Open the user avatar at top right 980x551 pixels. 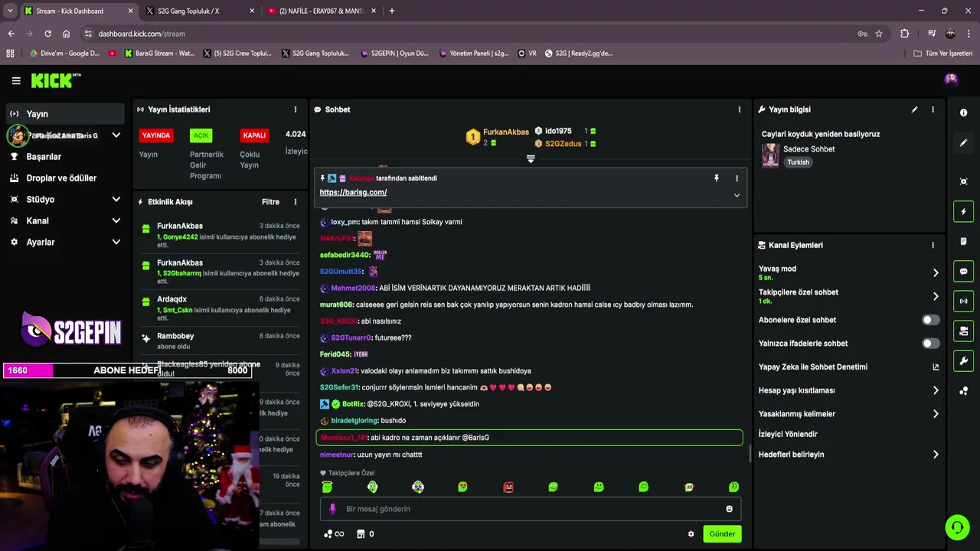coord(951,79)
